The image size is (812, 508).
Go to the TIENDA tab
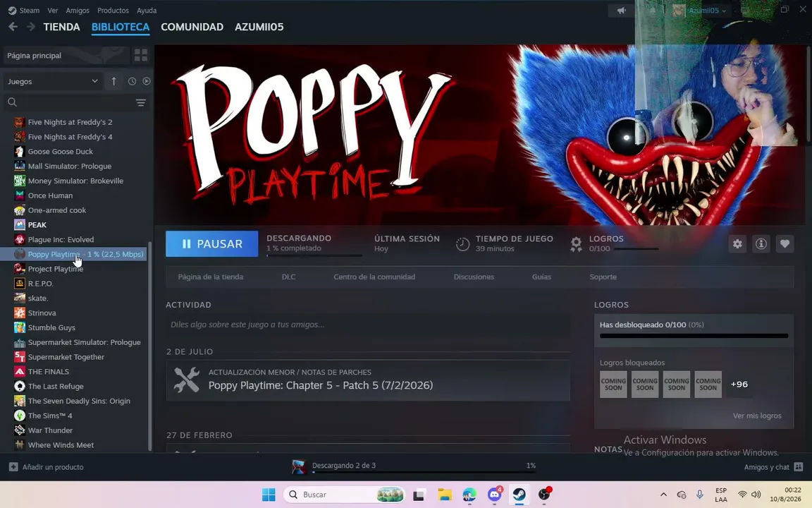(61, 27)
